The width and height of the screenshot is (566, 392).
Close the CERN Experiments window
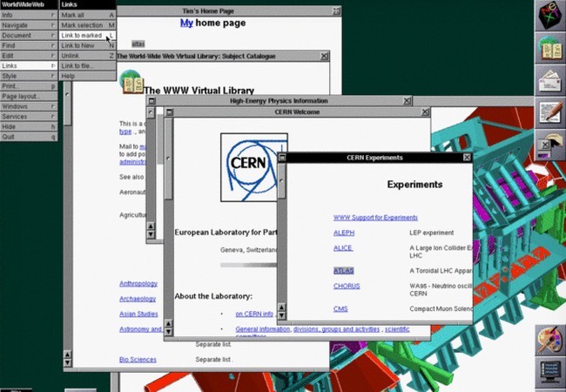pos(467,158)
